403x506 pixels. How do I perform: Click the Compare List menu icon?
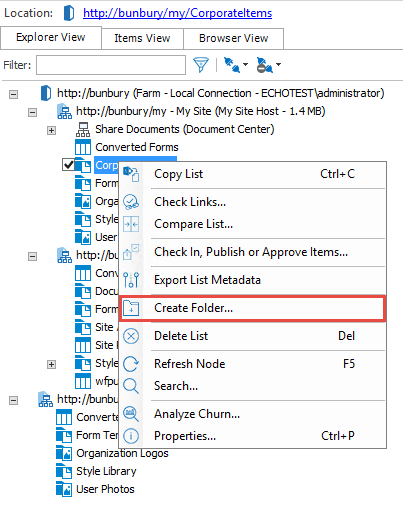point(131,224)
